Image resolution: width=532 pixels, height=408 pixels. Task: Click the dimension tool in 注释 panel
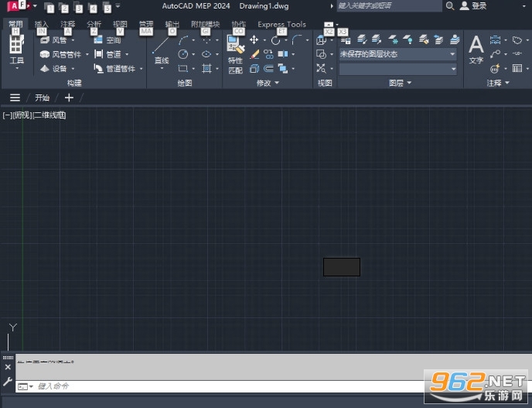pos(495,40)
